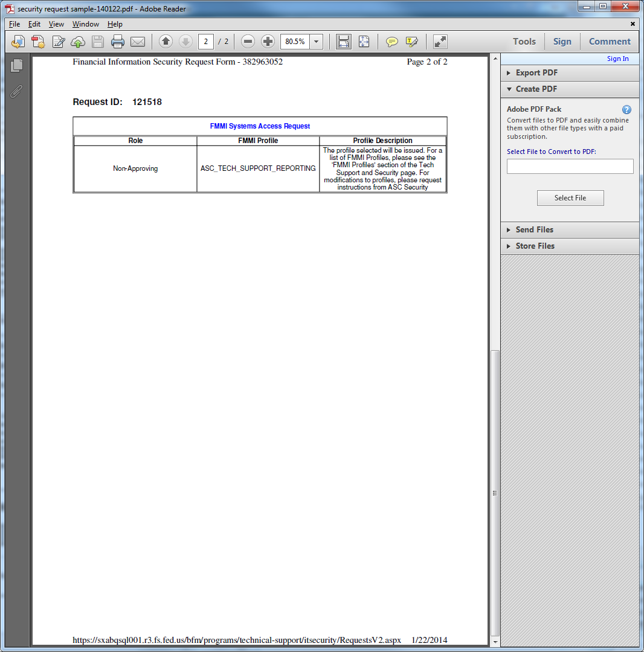The width and height of the screenshot is (644, 652).
Task: Open the View menu
Action: (56, 24)
